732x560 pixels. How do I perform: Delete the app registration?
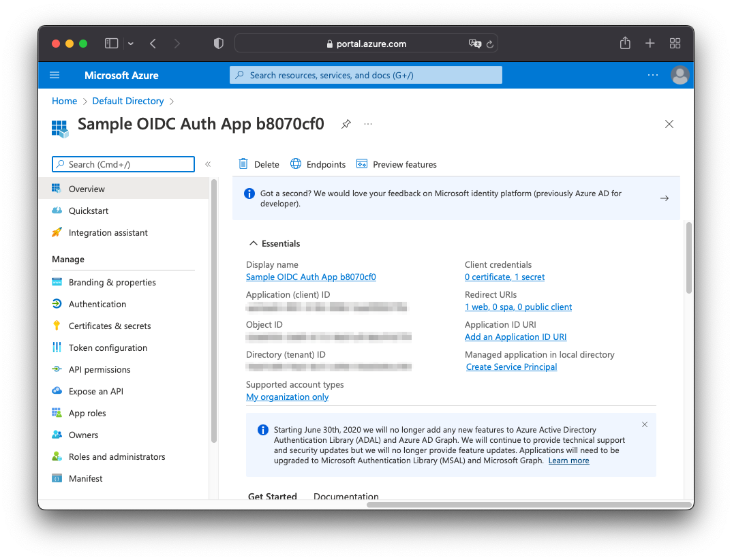click(x=259, y=164)
